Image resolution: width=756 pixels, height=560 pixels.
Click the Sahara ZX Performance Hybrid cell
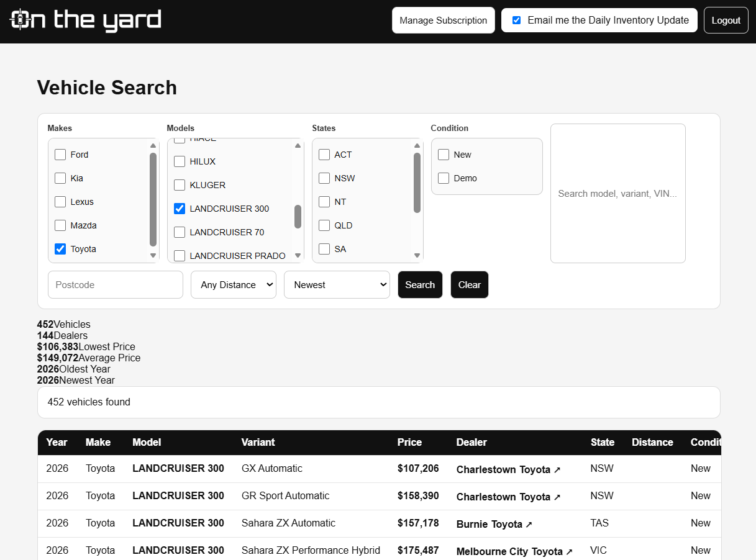pos(311,550)
